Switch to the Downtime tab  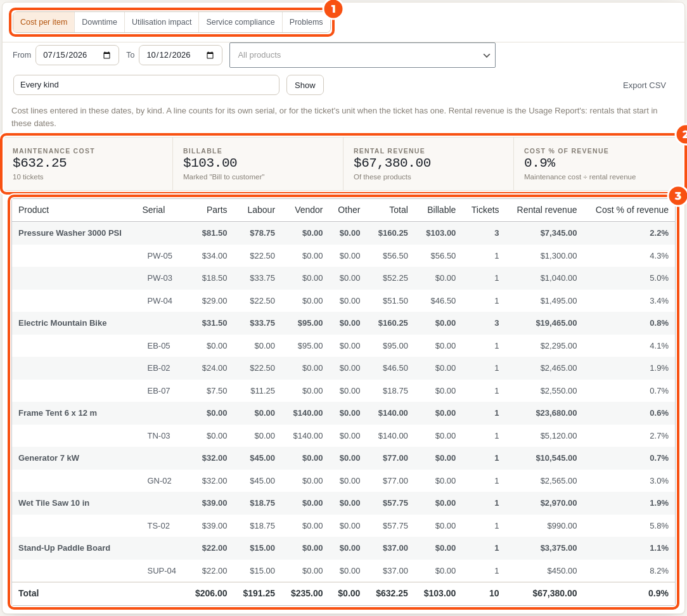point(100,22)
